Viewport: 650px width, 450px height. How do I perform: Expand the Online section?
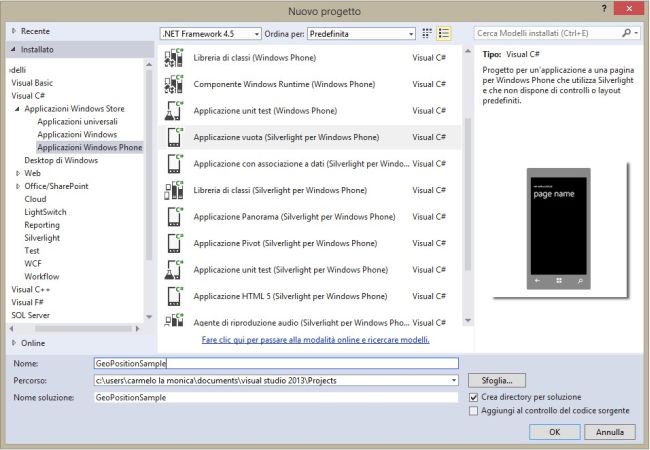coord(14,343)
